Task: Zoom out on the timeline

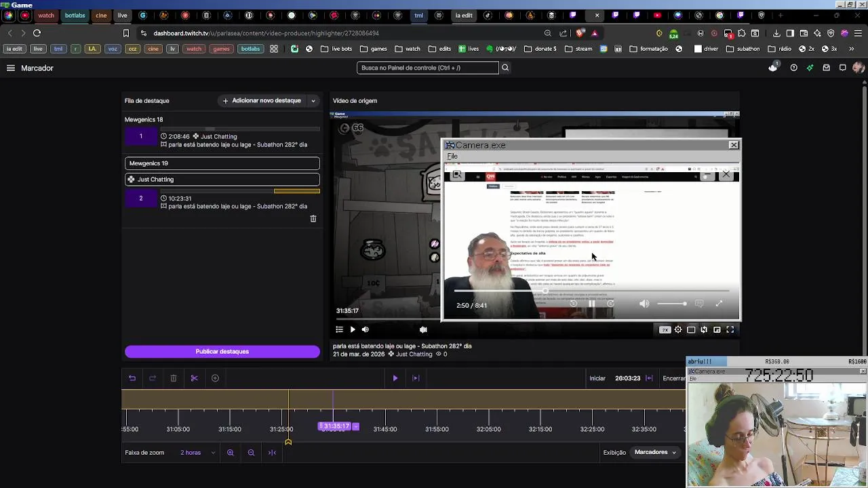Action: click(251, 453)
